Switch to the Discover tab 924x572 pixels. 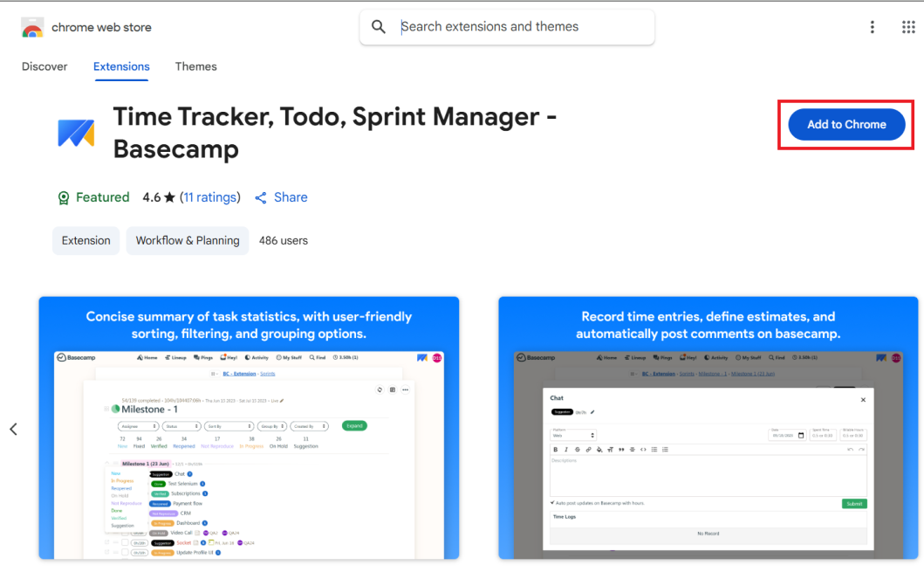coord(44,66)
